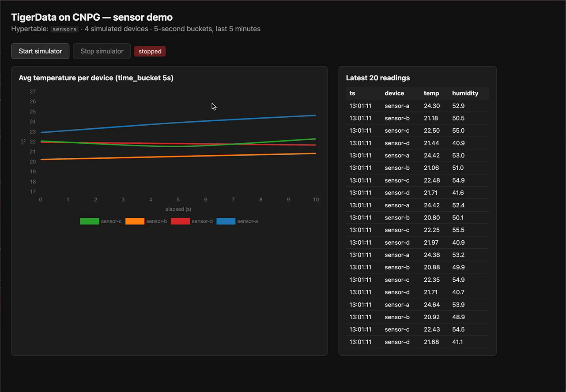This screenshot has width=566, height=392.
Task: Click humidity value 53.0
Action: click(x=458, y=155)
